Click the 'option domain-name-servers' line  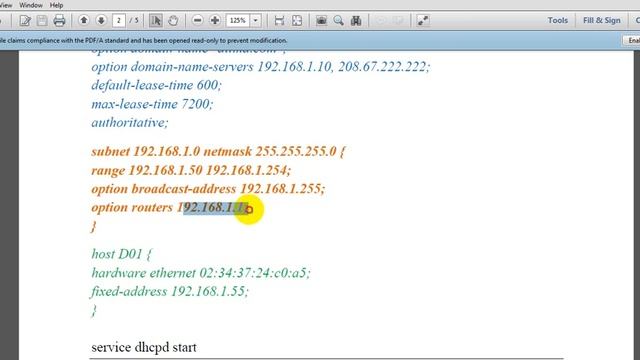point(260,67)
